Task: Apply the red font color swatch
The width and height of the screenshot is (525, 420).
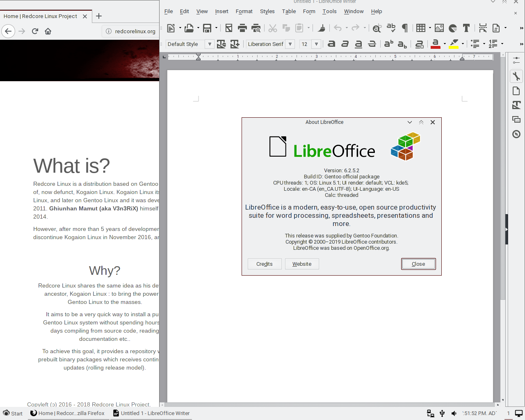Action: (436, 44)
